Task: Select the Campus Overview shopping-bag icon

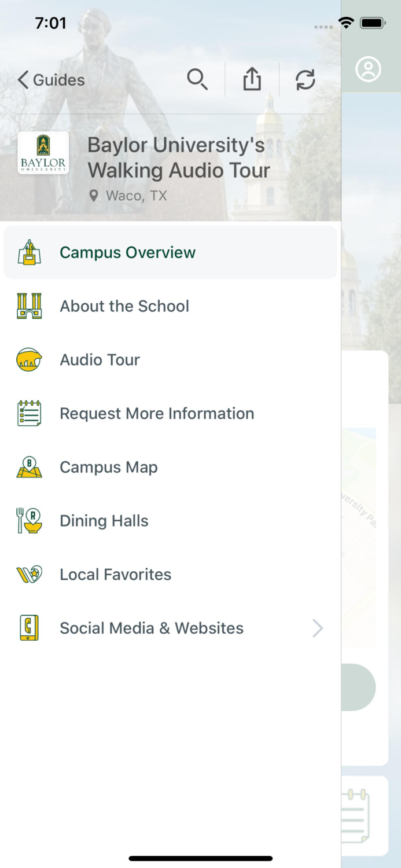Action: 29,252
